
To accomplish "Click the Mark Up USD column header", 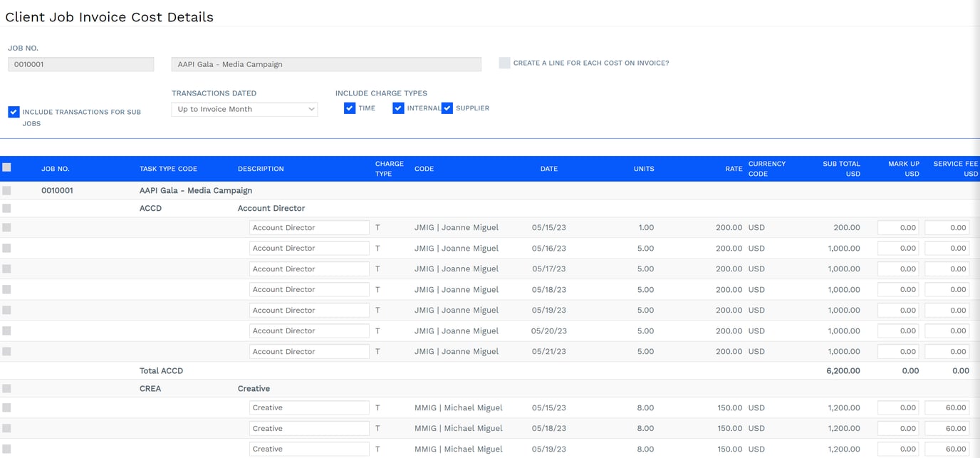I will tap(904, 169).
